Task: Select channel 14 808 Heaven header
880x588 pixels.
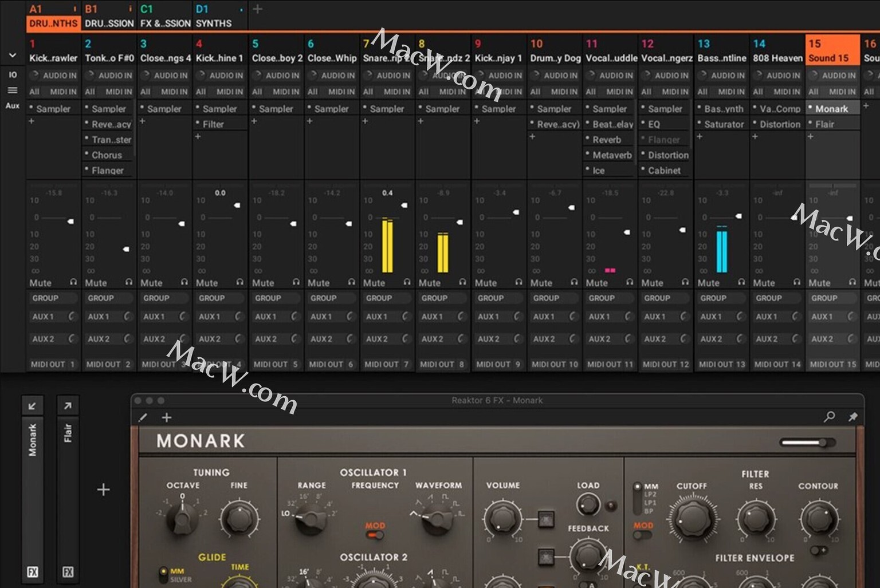Action: (777, 50)
